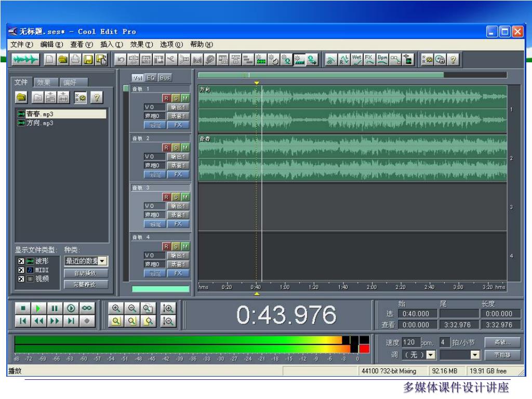
Task: Click the Save Session As icon
Action: tap(101, 60)
